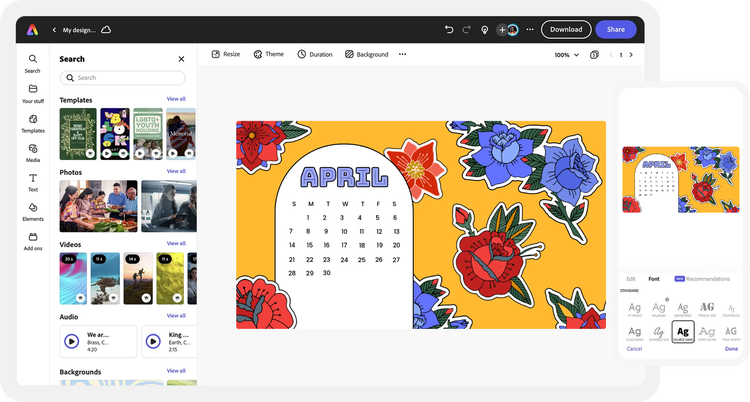Click the Share button
The height and width of the screenshot is (402, 750).
click(616, 30)
